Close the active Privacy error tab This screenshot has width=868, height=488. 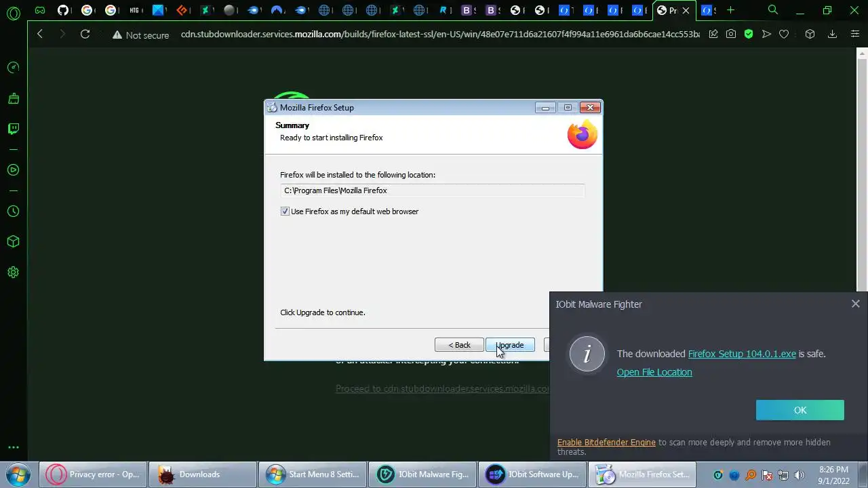[x=686, y=10]
